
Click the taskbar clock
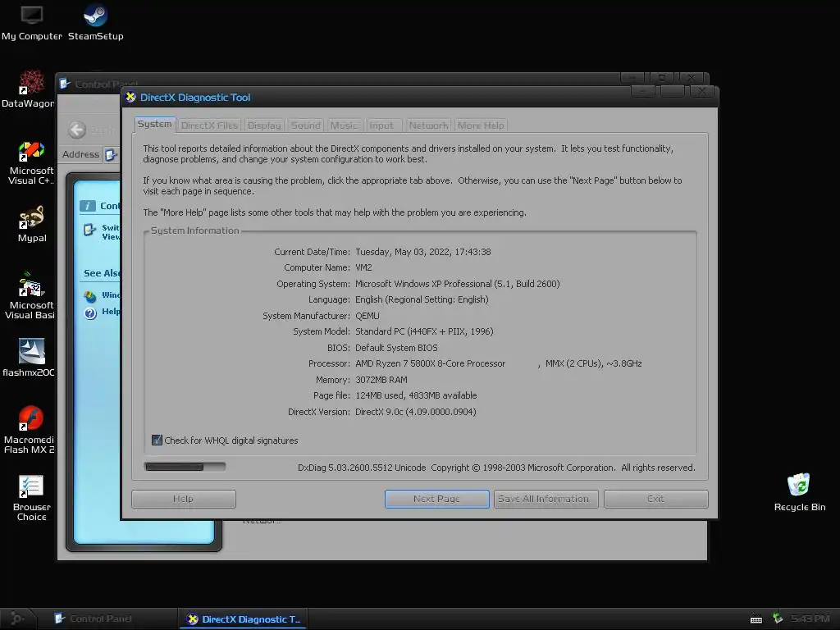tap(810, 619)
